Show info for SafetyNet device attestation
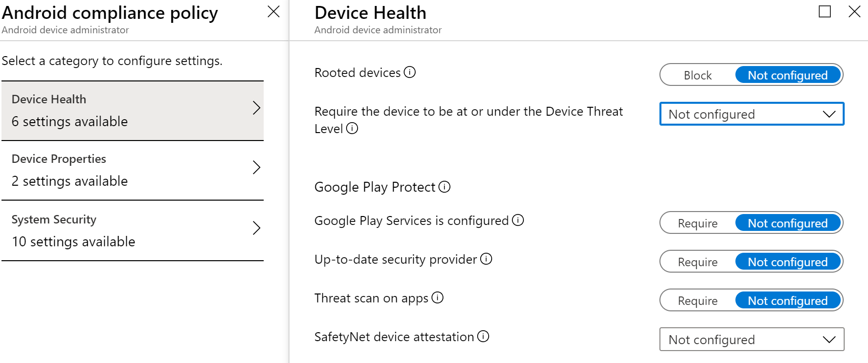Viewport: 868px width, 363px height. 483,336
